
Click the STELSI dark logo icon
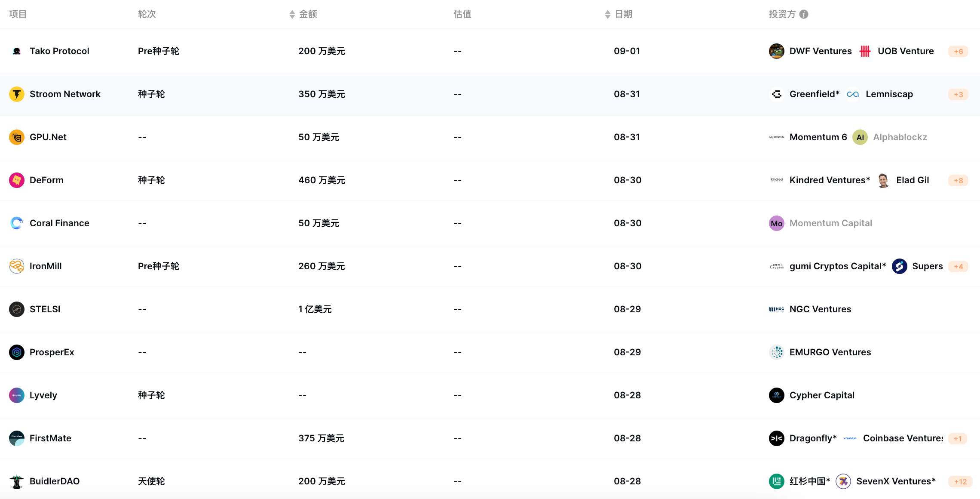(17, 309)
